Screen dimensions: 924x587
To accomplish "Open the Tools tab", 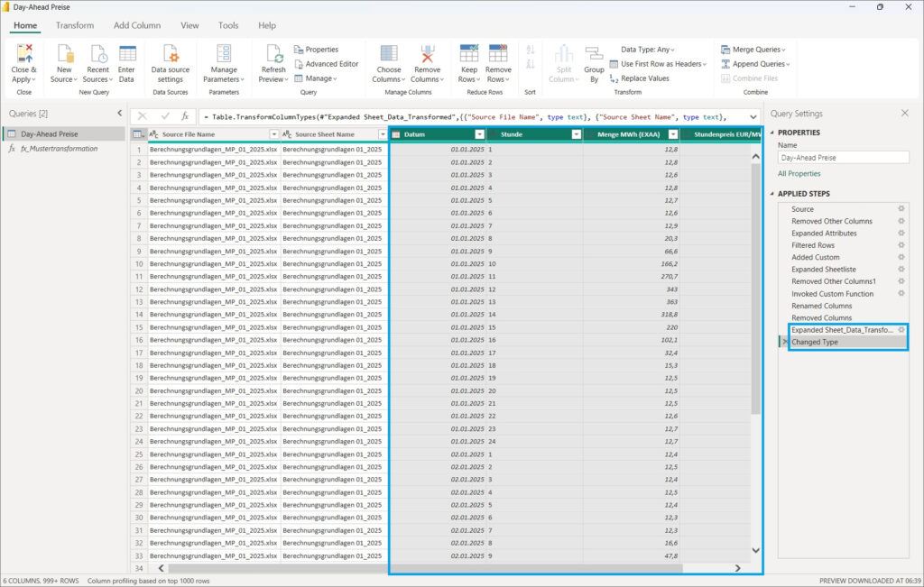I will tap(228, 25).
